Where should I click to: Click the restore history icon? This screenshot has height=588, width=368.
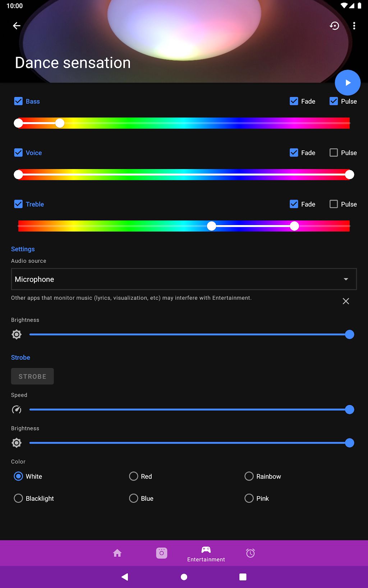tap(335, 25)
